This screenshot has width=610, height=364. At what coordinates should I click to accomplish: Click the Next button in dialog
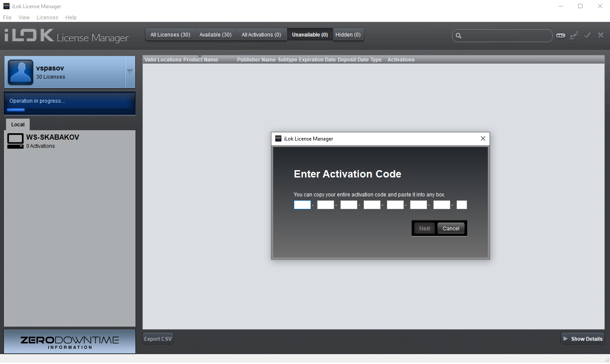pos(425,229)
